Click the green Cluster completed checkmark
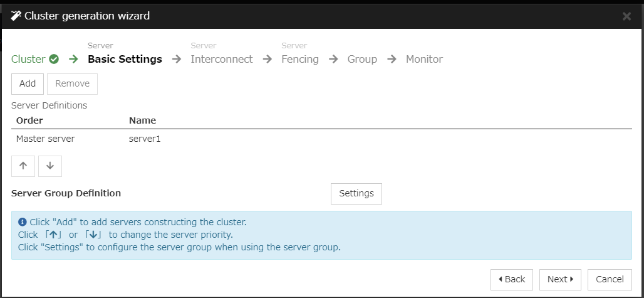This screenshot has height=298, width=644. [x=54, y=60]
